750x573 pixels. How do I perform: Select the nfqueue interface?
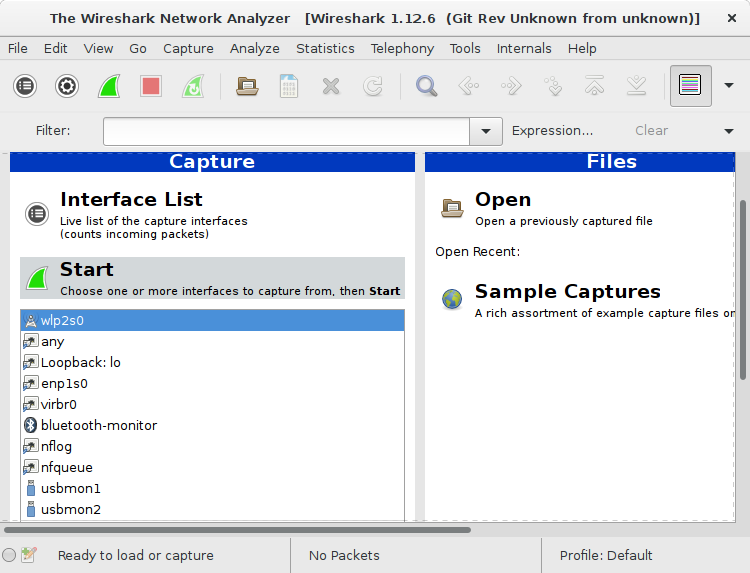point(212,467)
